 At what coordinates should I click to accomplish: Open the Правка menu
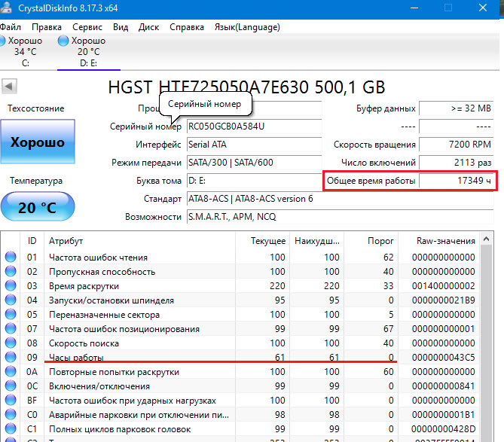(x=47, y=27)
